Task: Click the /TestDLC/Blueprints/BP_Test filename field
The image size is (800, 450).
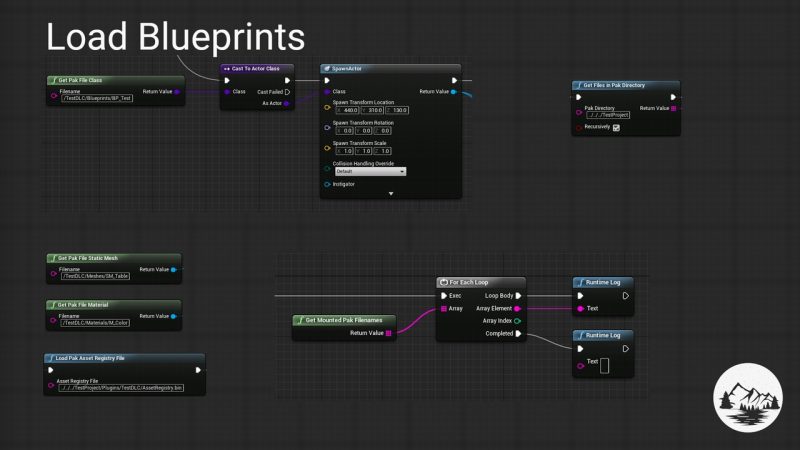Action: (x=97, y=98)
